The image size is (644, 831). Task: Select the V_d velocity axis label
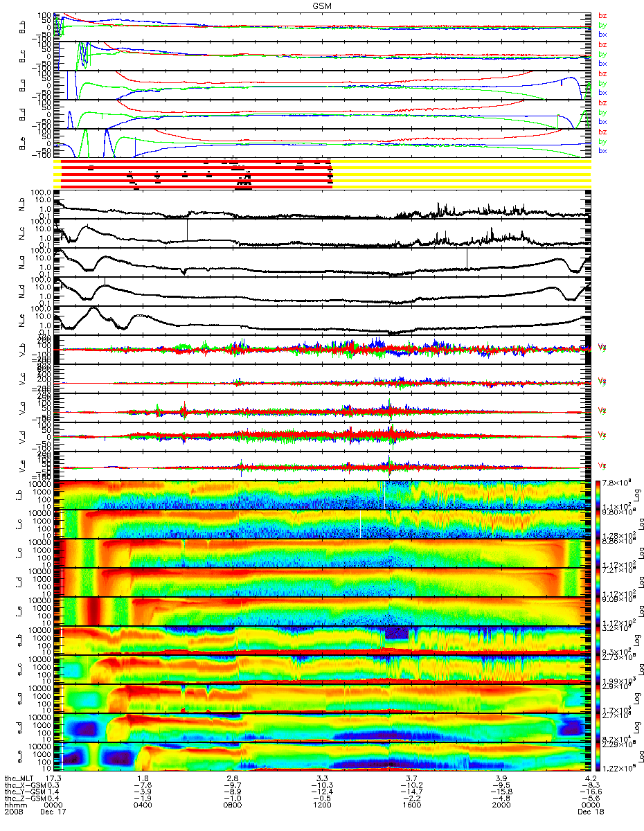coord(21,437)
